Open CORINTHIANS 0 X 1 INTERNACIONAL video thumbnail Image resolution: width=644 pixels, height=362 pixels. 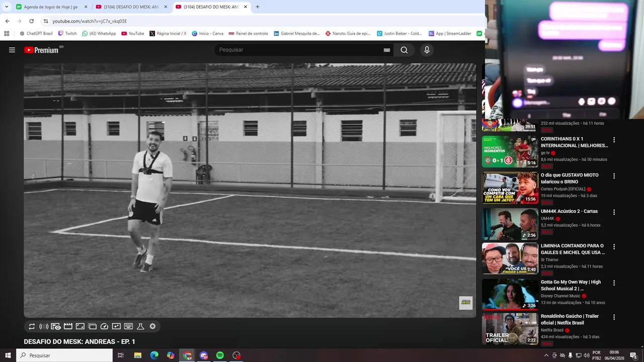pyautogui.click(x=510, y=151)
